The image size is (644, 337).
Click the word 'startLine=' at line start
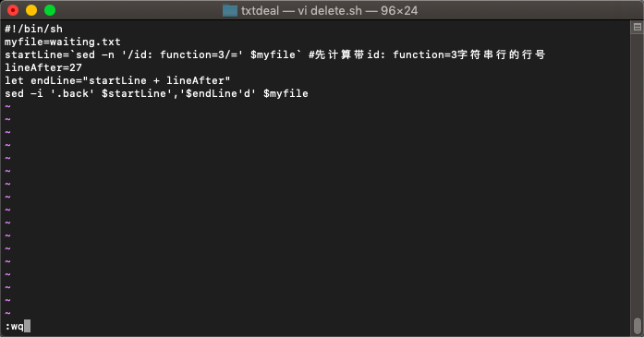[37, 54]
